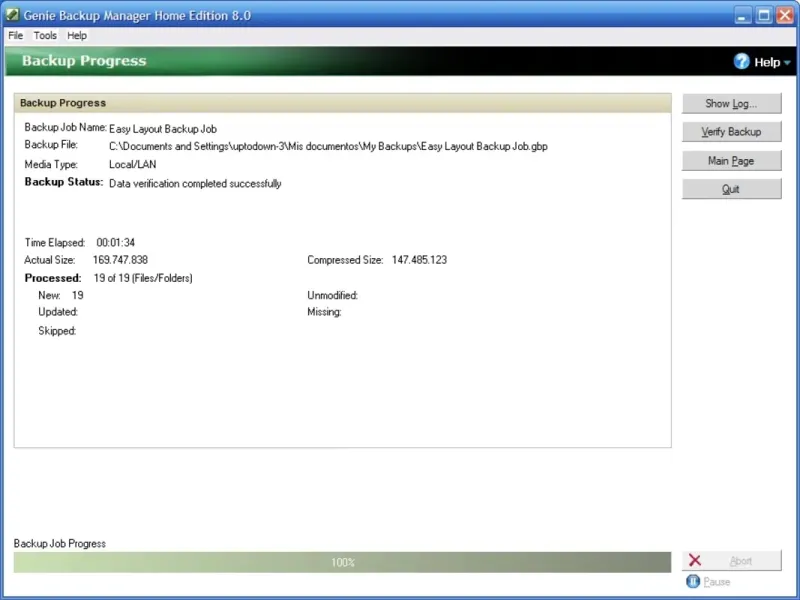The height and width of the screenshot is (600, 800).
Task: Click the red X Abort icon
Action: tap(695, 560)
